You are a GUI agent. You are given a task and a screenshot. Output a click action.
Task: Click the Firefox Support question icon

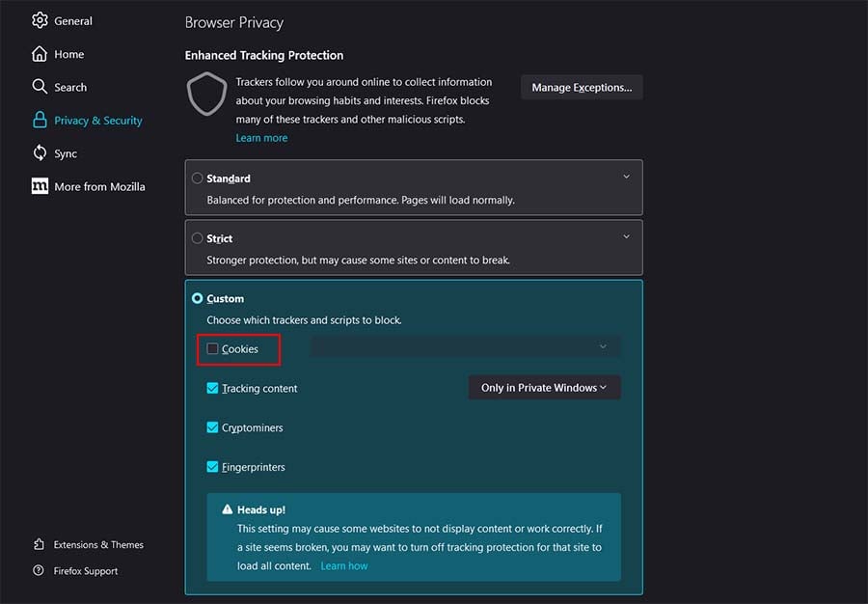tap(39, 570)
